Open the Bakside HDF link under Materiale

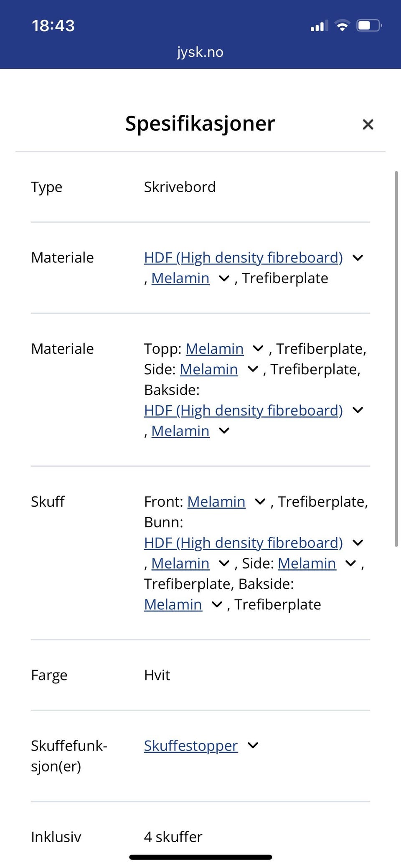point(243,411)
